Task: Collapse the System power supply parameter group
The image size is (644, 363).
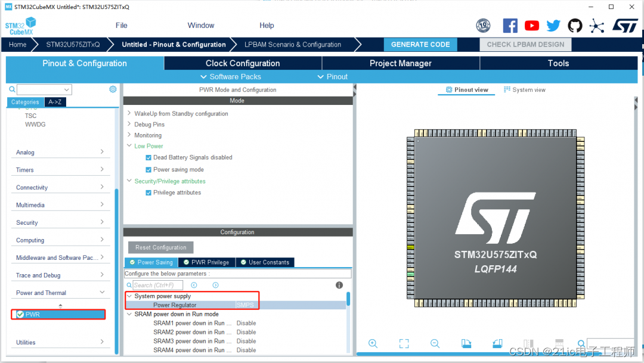Action: tap(130, 296)
